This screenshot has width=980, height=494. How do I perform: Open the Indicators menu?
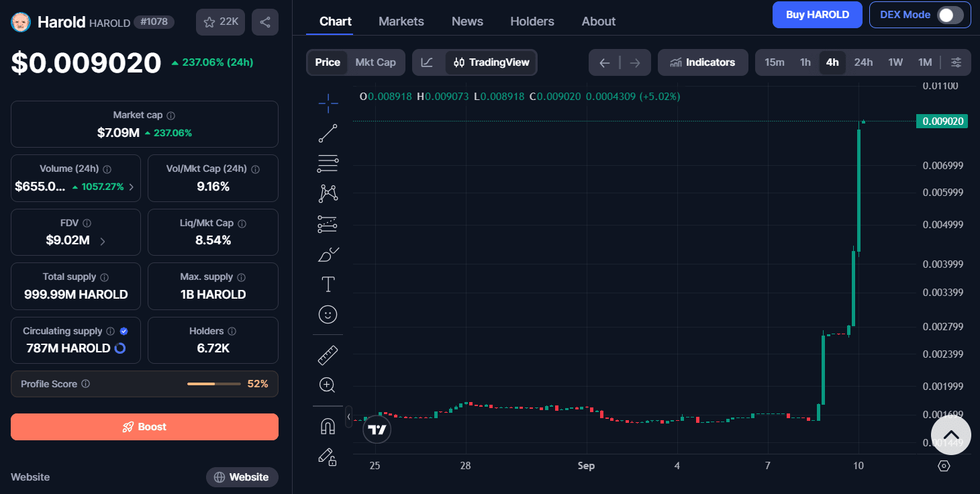coord(703,62)
